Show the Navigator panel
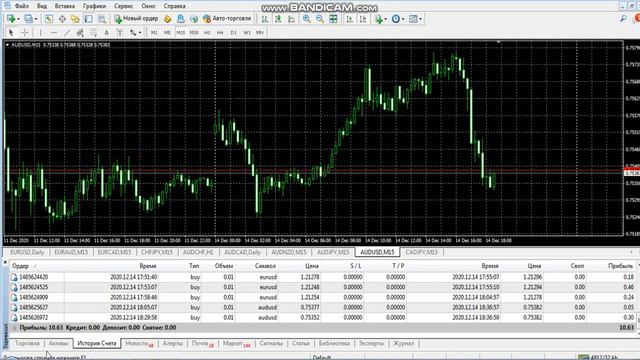Screen dimensions: 640x360 pyautogui.click(x=75, y=19)
